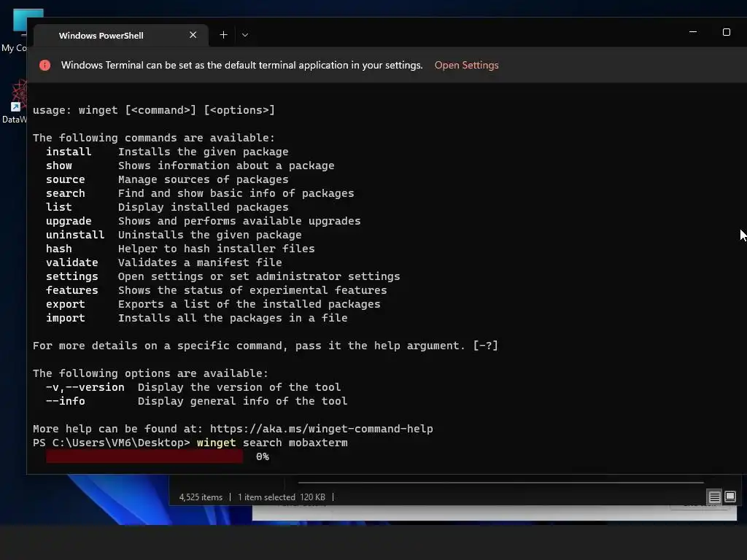This screenshot has width=747, height=560.
Task: Click the '-v,--version' option text
Action: (85, 387)
